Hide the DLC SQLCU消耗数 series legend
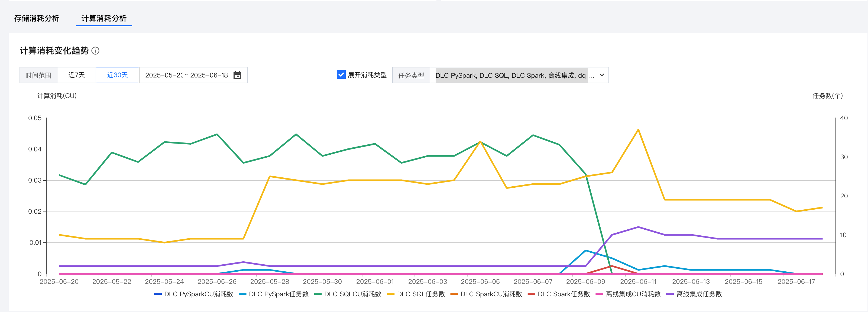 click(352, 294)
